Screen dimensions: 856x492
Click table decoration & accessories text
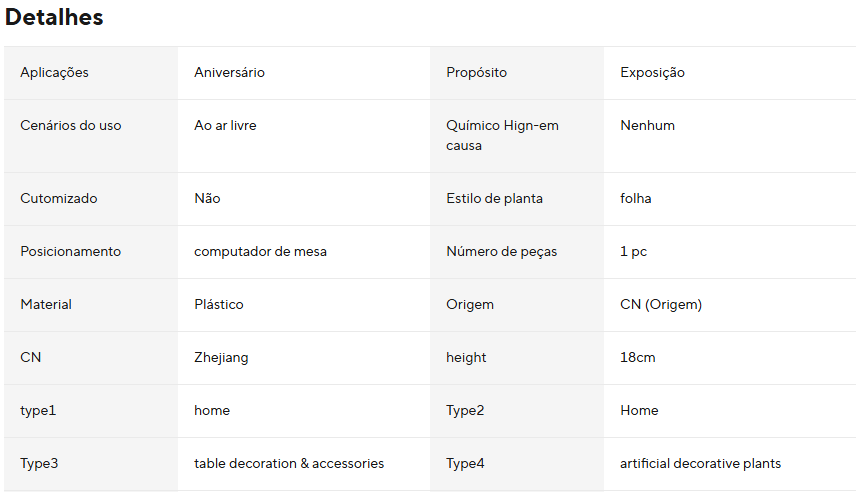coord(289,464)
